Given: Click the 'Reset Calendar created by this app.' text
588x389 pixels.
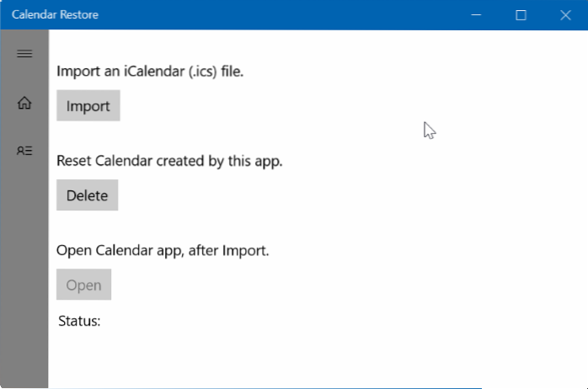Looking at the screenshot, I should point(169,161).
